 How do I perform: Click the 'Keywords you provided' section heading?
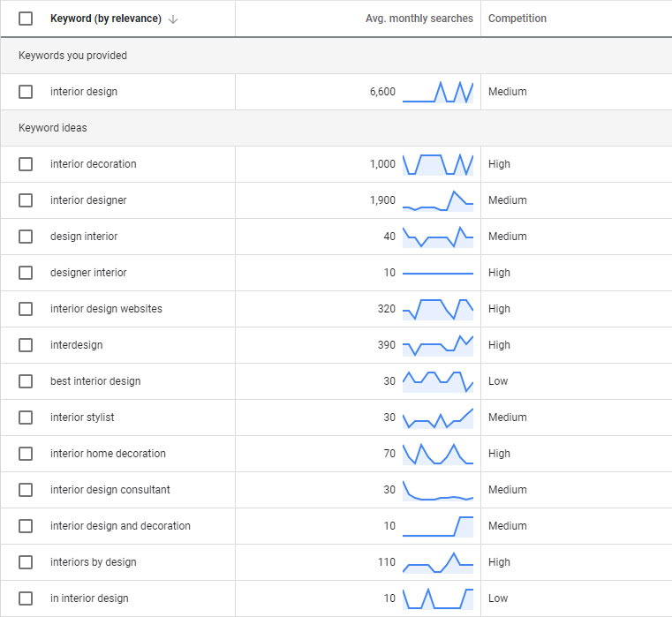point(72,56)
